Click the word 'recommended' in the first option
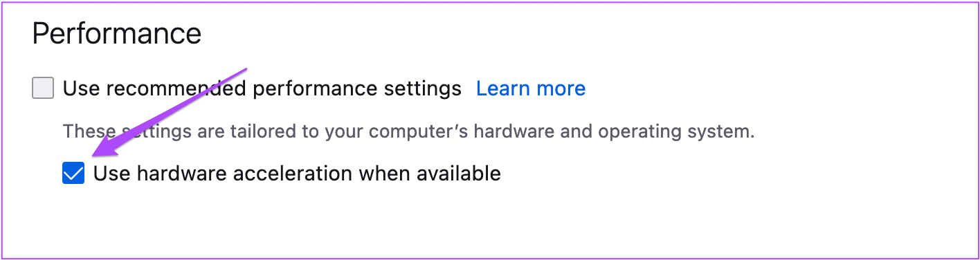Viewport: 980px width, 260px height. [x=173, y=89]
